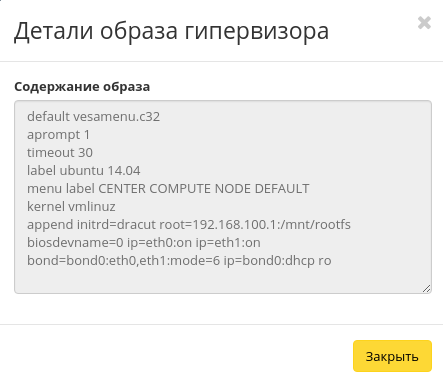Click the word 'ip=bond0:dhcp' in the text
443x383 pixels.
[x=269, y=261]
